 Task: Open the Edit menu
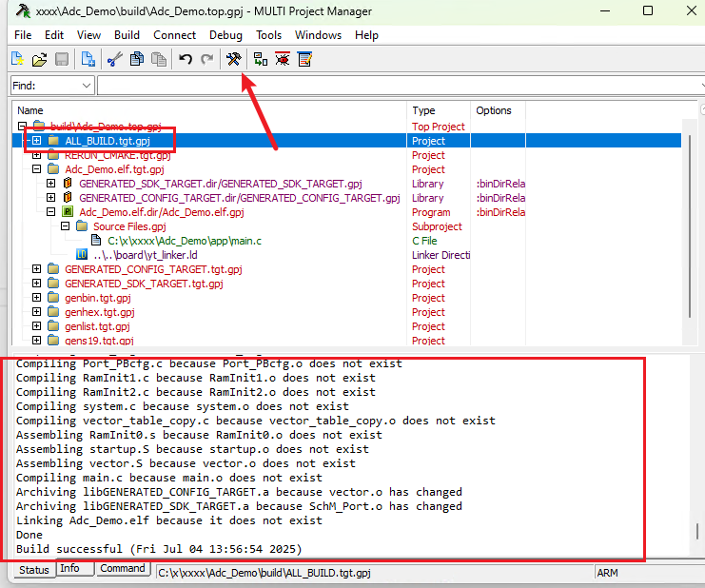[54, 35]
